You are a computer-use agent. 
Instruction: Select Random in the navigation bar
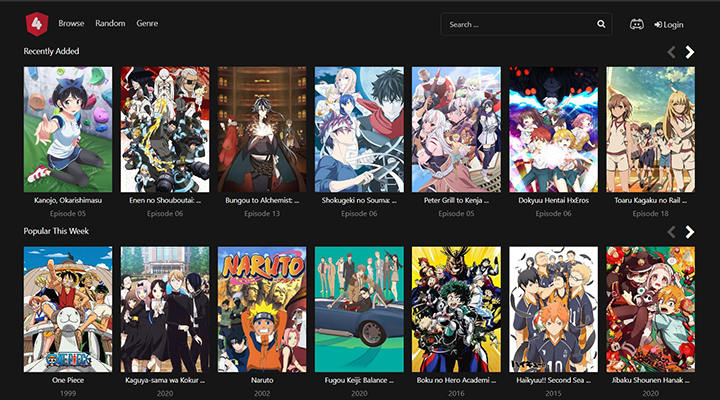(110, 23)
